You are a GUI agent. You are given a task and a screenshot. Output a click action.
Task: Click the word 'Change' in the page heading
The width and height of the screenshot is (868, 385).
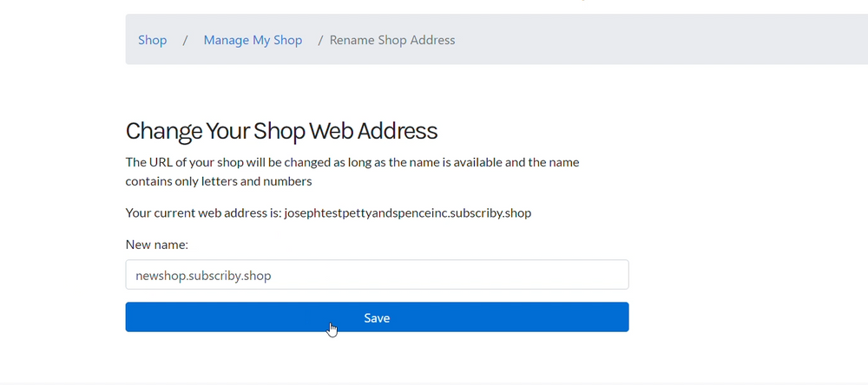tap(164, 132)
